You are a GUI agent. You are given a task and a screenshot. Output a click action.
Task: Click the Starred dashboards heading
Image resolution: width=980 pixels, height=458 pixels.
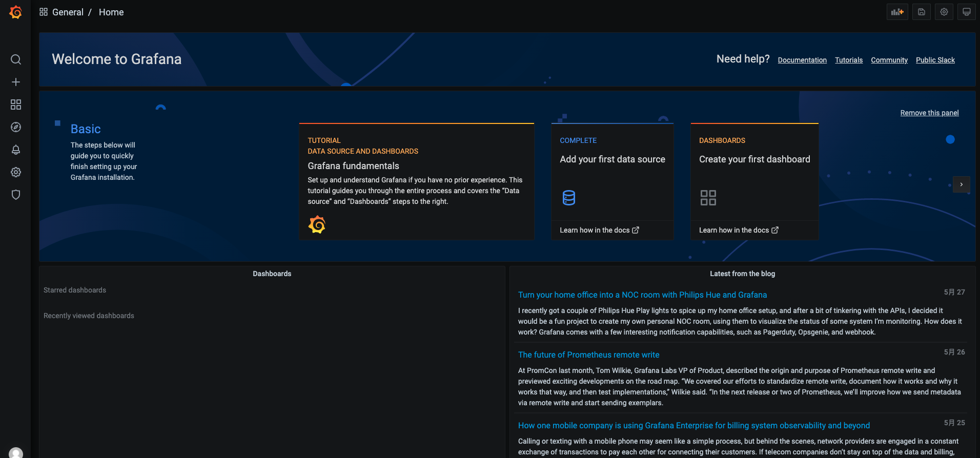(x=75, y=290)
